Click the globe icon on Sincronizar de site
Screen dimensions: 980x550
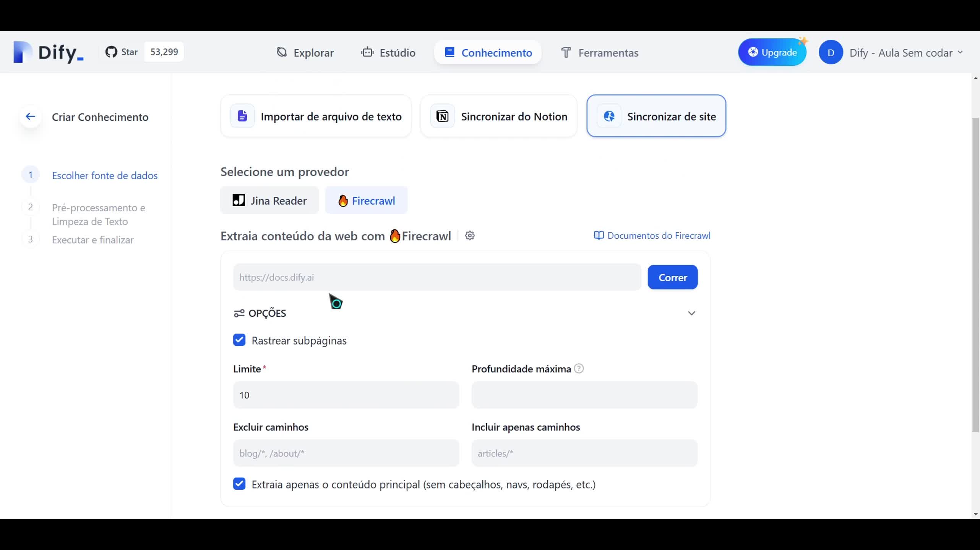point(608,116)
